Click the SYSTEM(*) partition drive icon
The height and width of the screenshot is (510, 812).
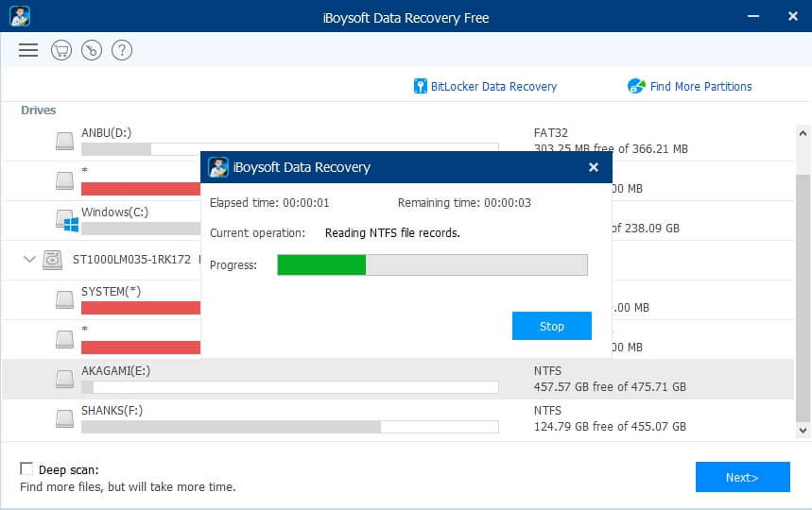64,299
